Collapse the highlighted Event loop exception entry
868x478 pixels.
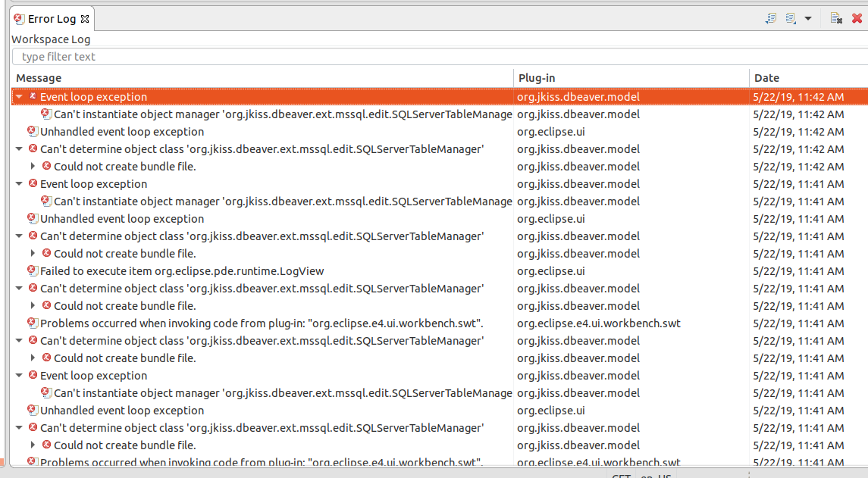coord(19,96)
